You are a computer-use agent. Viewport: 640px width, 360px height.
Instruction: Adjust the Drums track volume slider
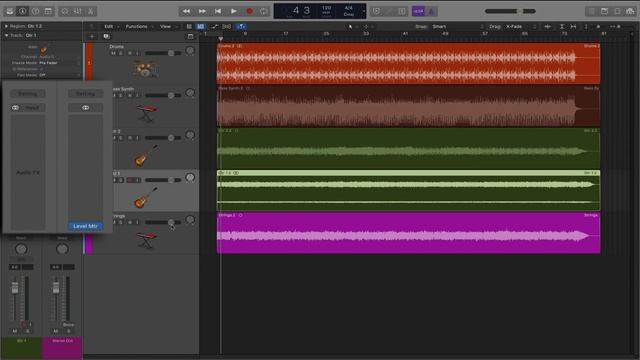click(163, 53)
